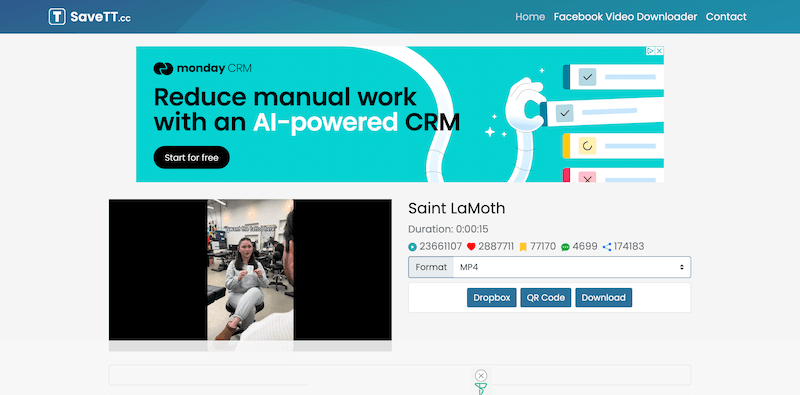Viewport: 800px width, 395px height.
Task: Click Start for free in the ad
Action: pos(191,158)
